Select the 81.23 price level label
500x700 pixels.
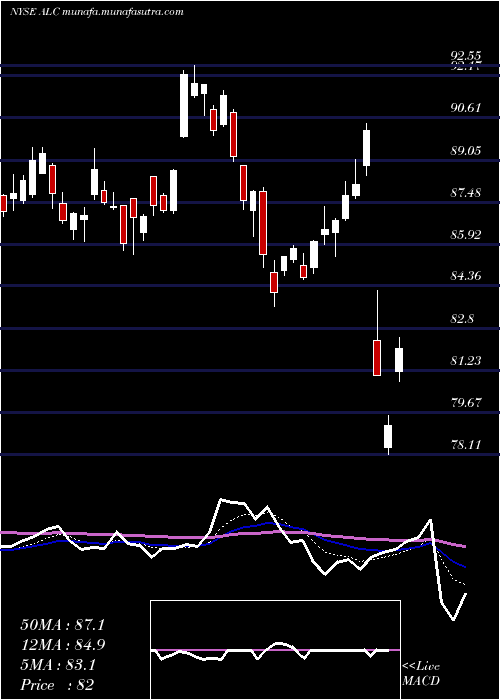pos(466,360)
